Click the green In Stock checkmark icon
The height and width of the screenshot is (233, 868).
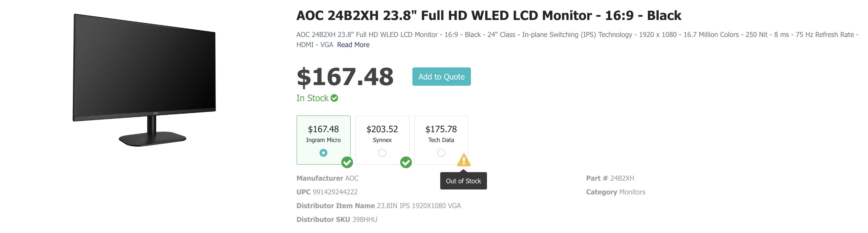click(x=334, y=98)
